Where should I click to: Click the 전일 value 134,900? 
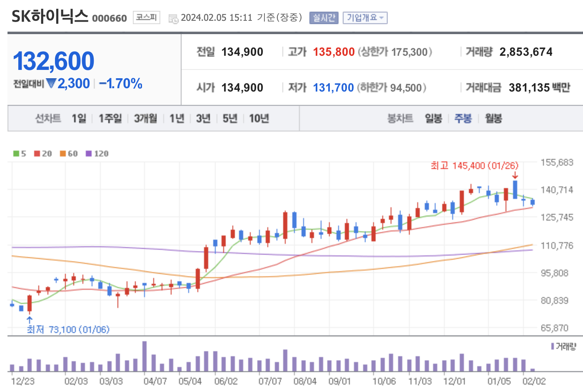tap(242, 52)
